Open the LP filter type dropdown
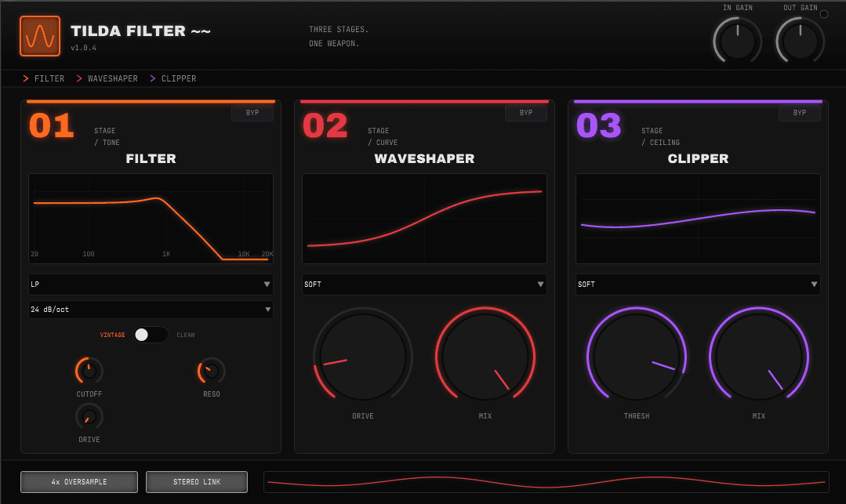846x504 pixels. (151, 285)
